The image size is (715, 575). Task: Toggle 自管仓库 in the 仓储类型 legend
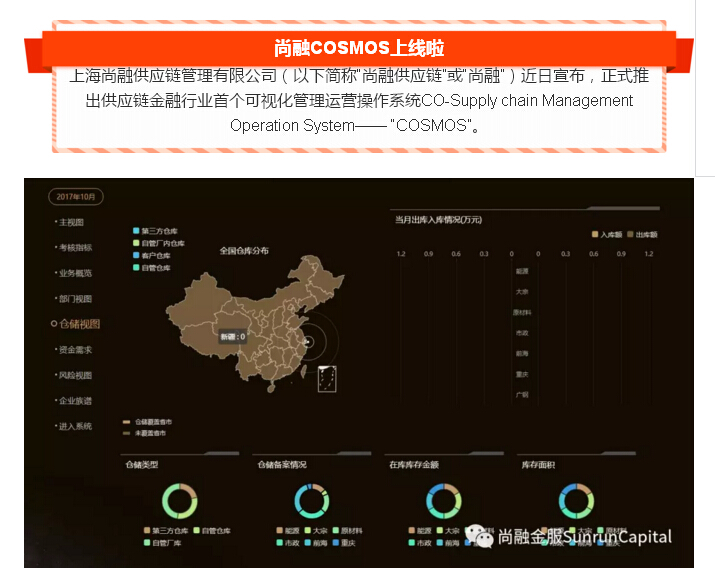click(212, 531)
